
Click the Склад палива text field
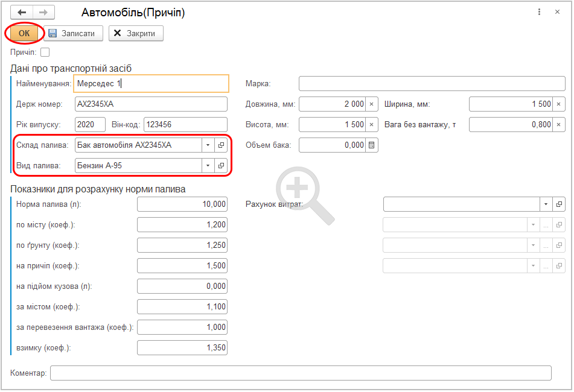coord(138,145)
